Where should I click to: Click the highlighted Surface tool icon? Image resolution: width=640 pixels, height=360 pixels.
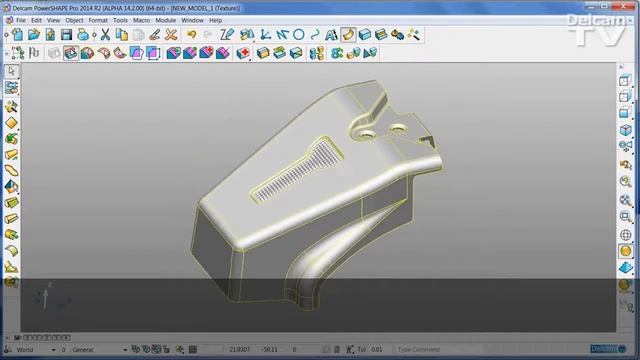348,35
